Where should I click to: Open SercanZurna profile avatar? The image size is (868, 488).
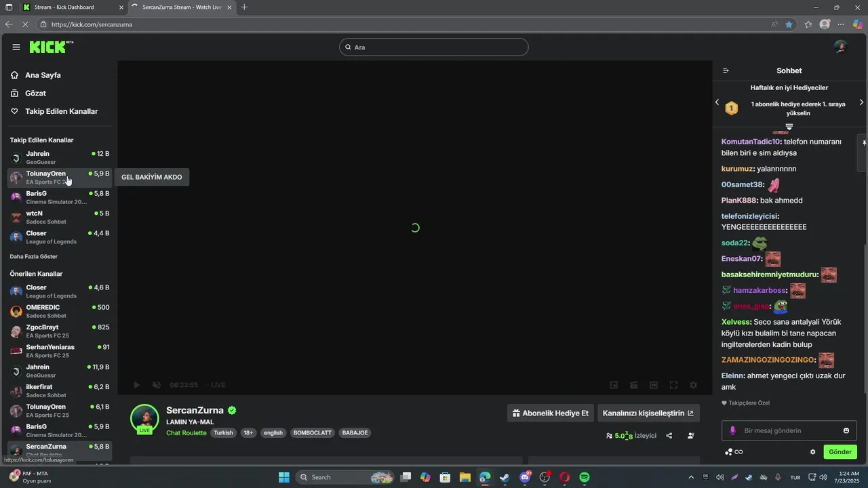click(x=144, y=418)
